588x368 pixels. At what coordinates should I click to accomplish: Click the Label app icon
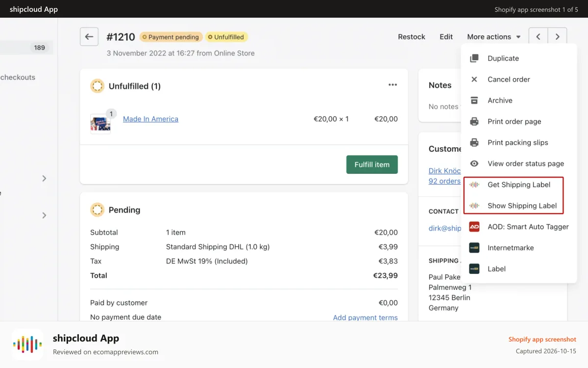tap(474, 269)
